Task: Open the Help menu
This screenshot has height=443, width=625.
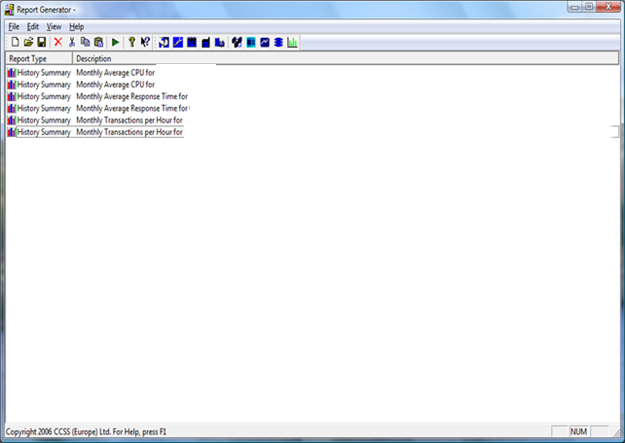Action: click(x=77, y=26)
